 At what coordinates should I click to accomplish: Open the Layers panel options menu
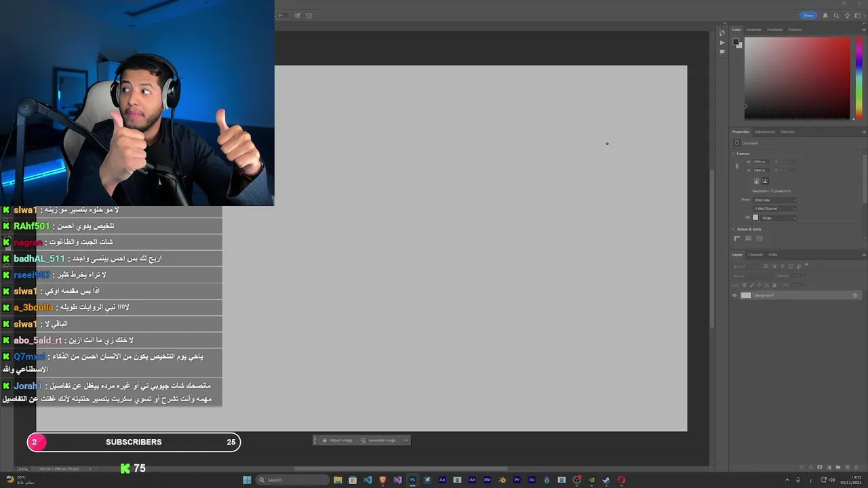pyautogui.click(x=864, y=255)
